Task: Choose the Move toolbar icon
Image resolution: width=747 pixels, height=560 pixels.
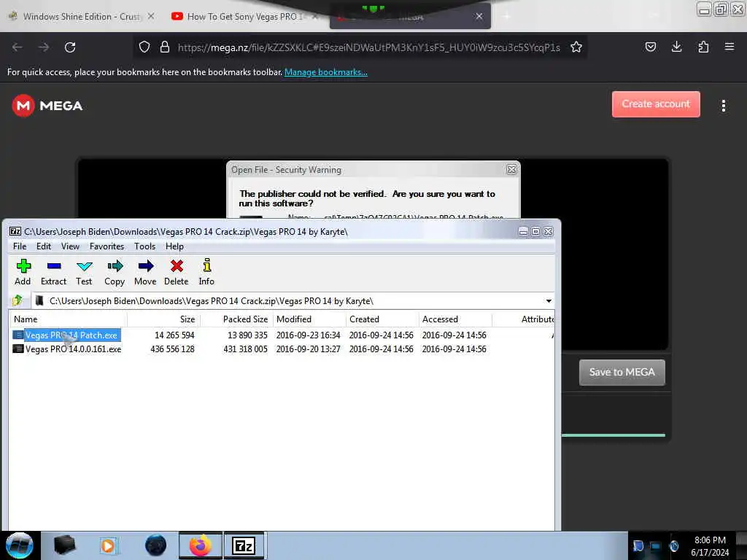Action: point(145,272)
